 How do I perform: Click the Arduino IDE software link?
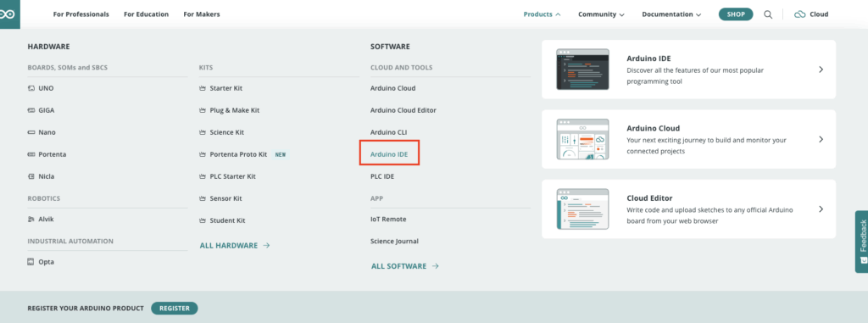[x=389, y=154]
